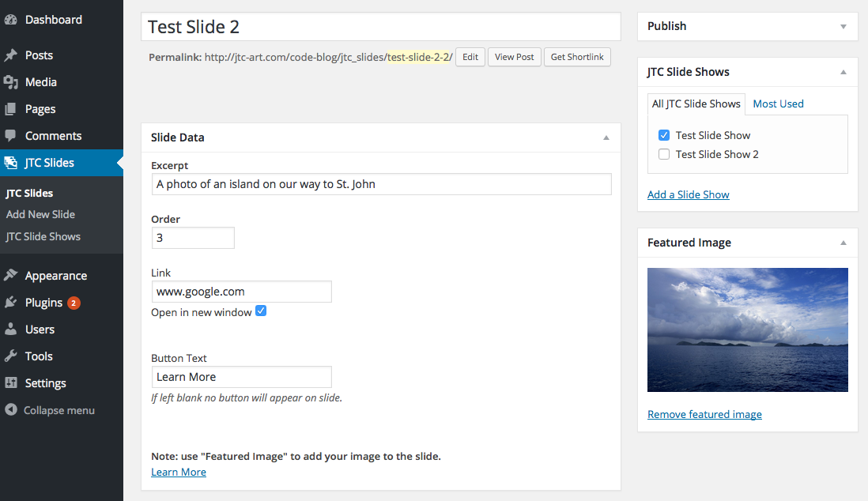Click the Settings icon in sidebar
The image size is (868, 501).
tap(11, 383)
